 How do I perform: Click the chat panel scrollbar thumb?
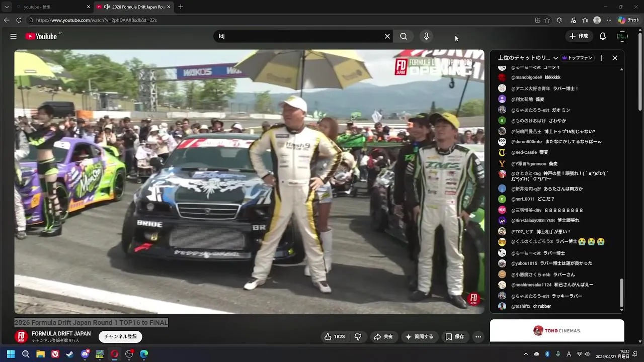[x=621, y=292]
